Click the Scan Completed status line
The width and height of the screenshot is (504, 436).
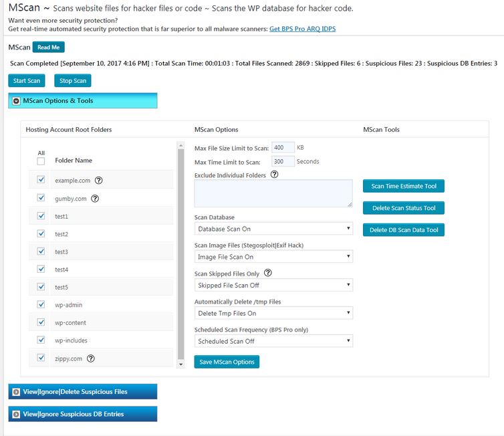[253, 64]
